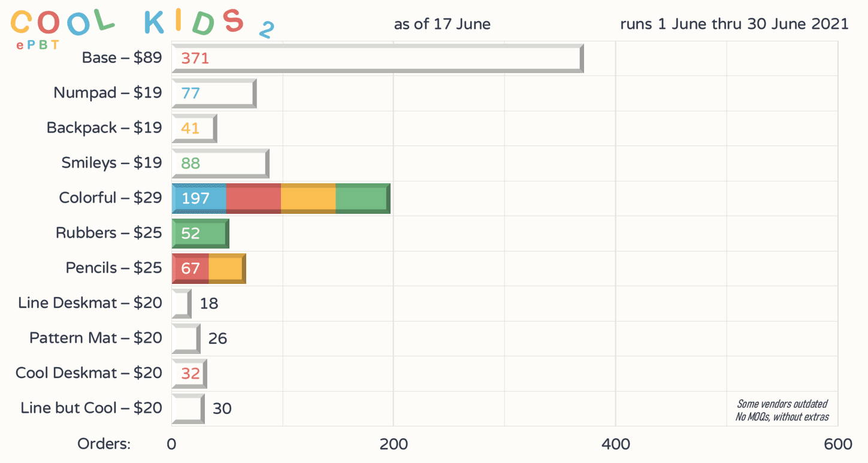Viewport: 868px width, 463px height.
Task: Click the 'as of 17 June' date text
Action: 442,24
